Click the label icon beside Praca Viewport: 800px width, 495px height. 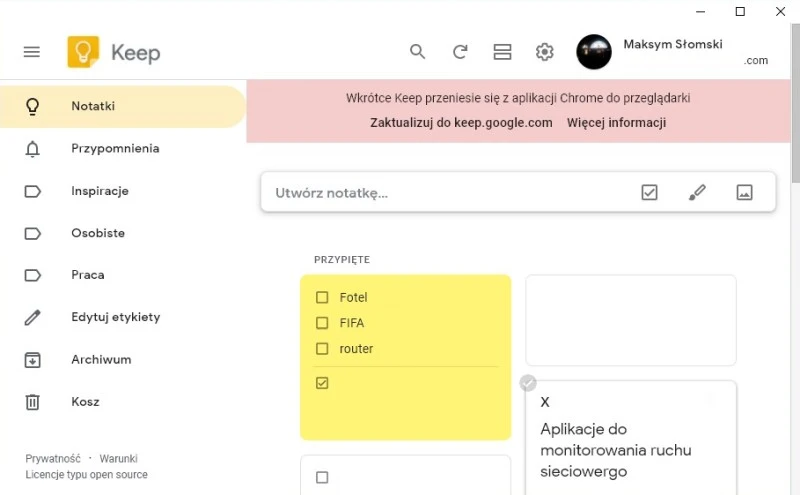pos(33,276)
